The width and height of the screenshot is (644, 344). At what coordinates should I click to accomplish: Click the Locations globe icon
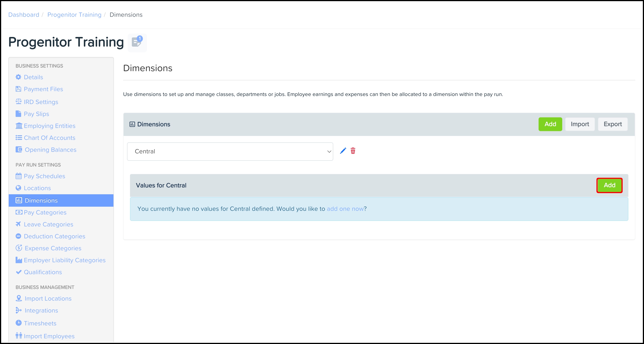pos(19,188)
